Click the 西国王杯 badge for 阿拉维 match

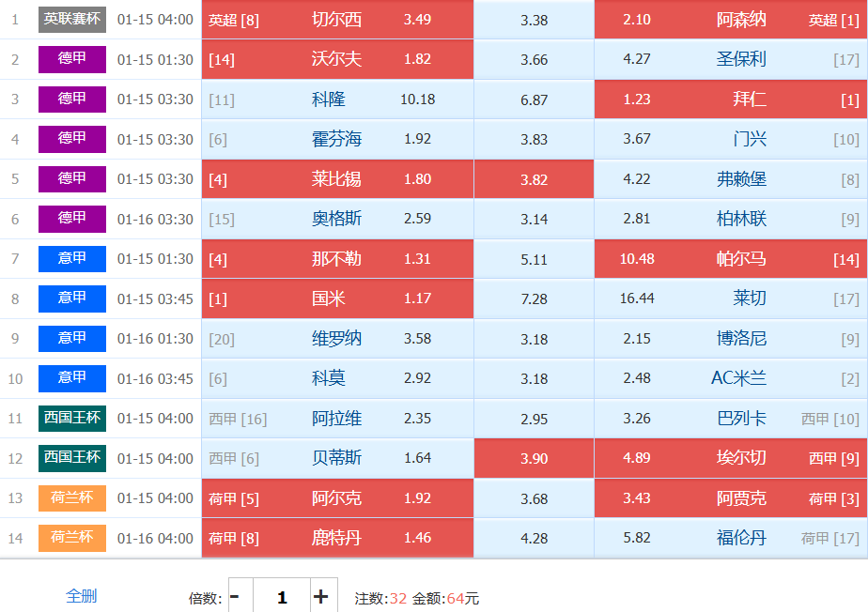pyautogui.click(x=72, y=418)
